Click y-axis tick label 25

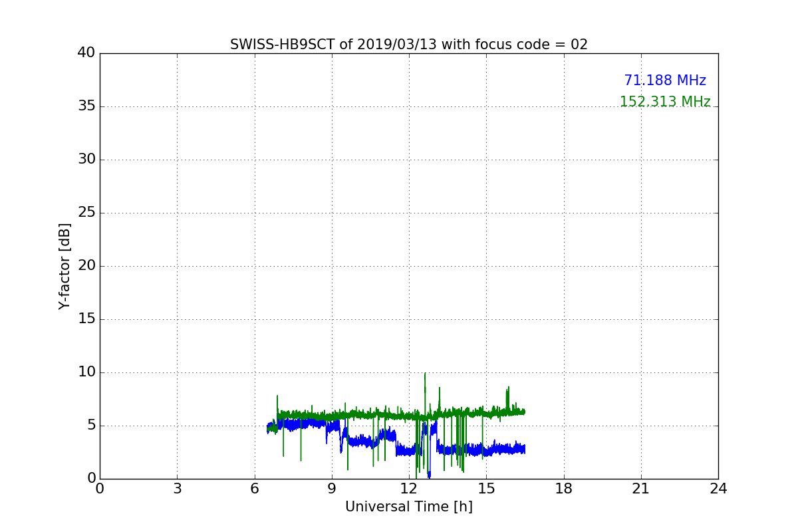pyautogui.click(x=86, y=213)
